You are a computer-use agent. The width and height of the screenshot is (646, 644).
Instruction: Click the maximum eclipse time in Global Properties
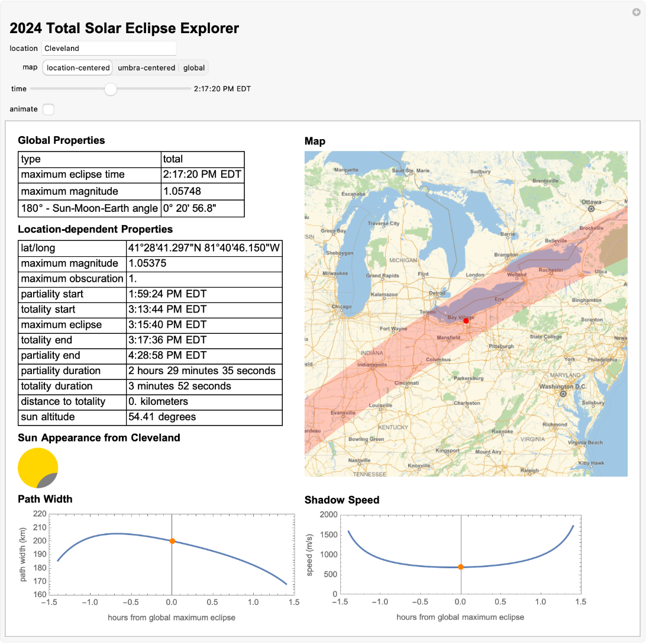201,175
